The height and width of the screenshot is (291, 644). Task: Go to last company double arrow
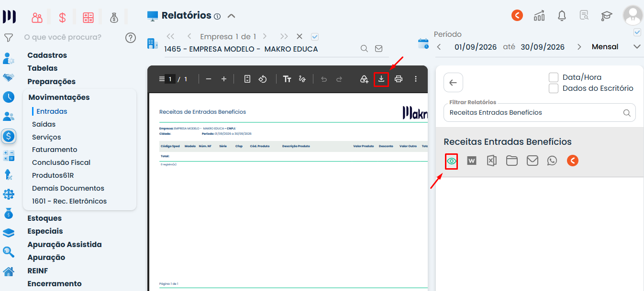coord(284,36)
